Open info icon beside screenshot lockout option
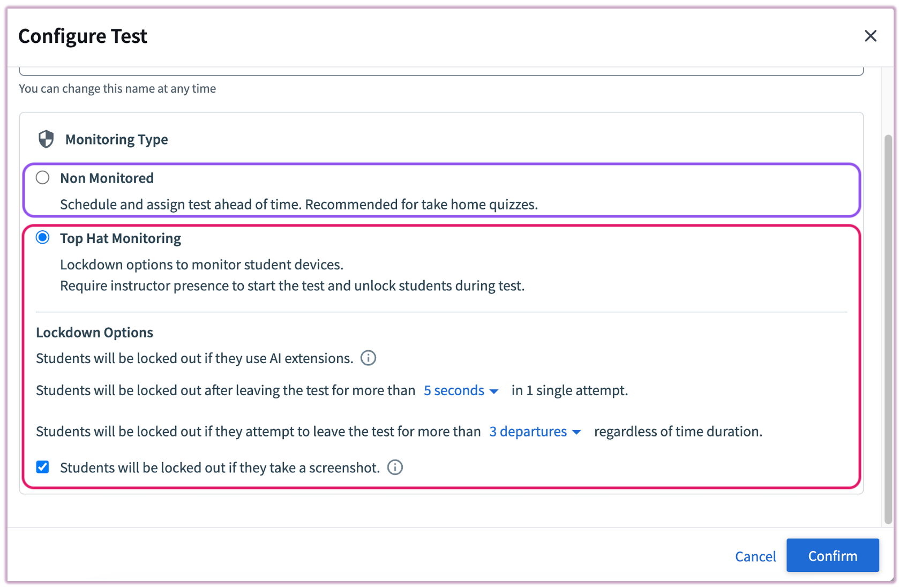Image resolution: width=899 pixels, height=588 pixels. tap(395, 468)
